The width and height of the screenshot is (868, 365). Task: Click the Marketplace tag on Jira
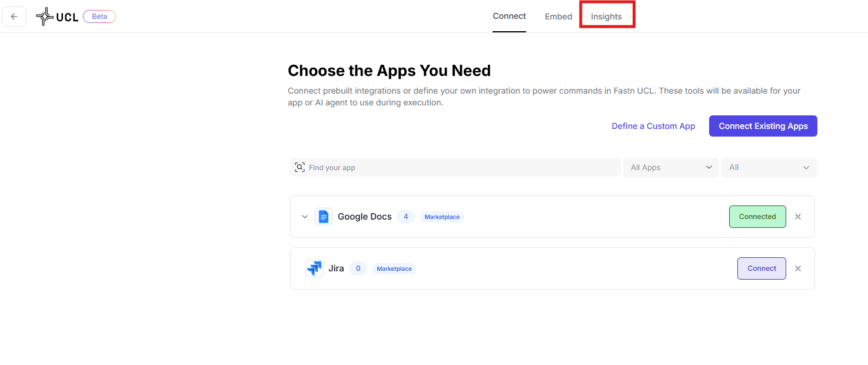(394, 269)
